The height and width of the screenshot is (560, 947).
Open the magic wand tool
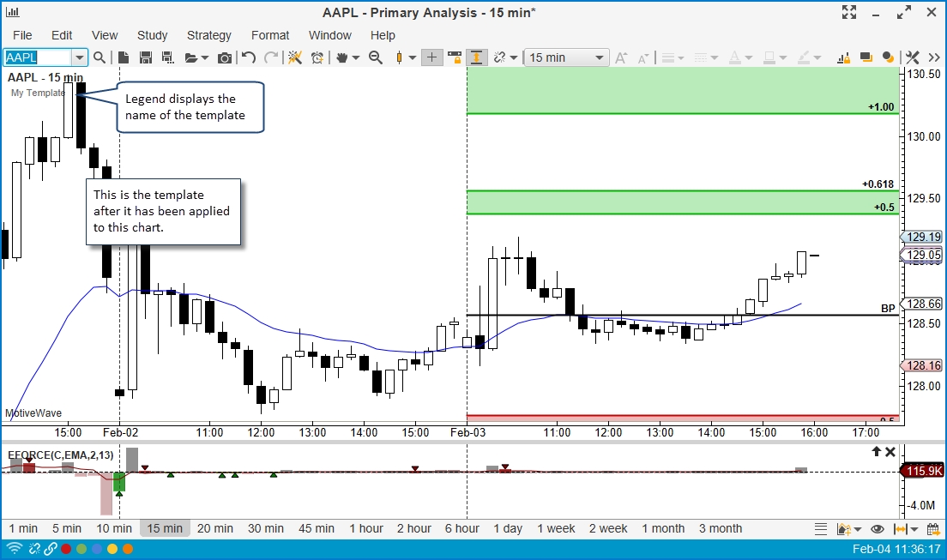click(x=295, y=57)
